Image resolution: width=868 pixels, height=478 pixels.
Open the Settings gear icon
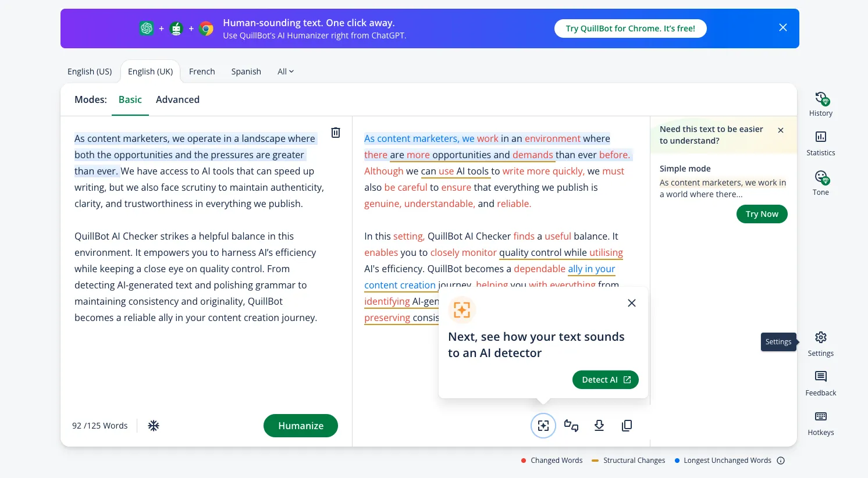click(x=821, y=337)
